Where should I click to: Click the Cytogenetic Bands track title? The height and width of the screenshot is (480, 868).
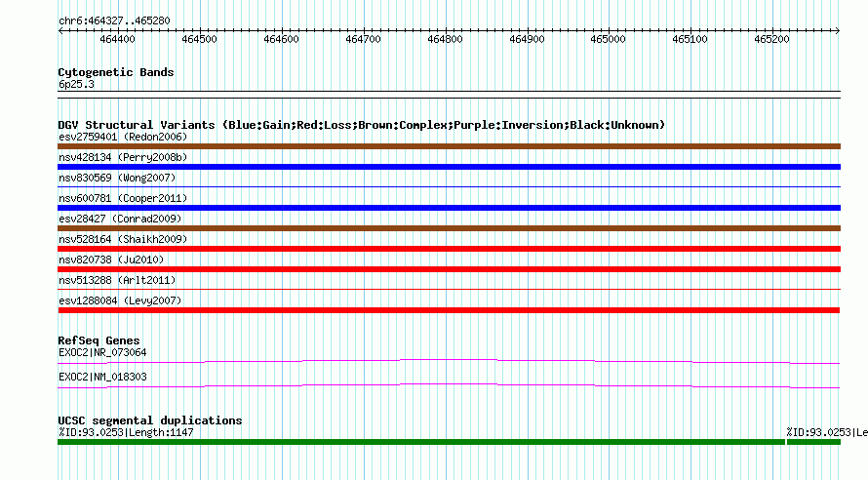point(116,72)
